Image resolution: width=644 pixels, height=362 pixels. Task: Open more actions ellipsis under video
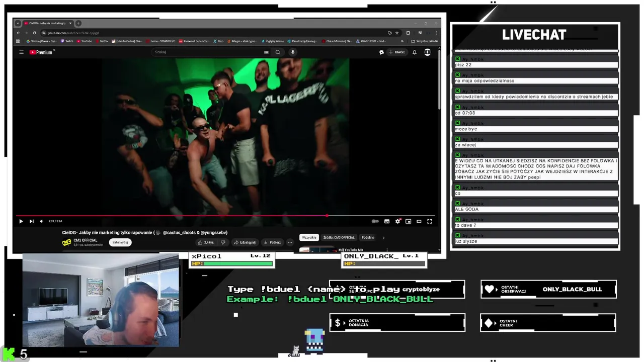pyautogui.click(x=290, y=242)
